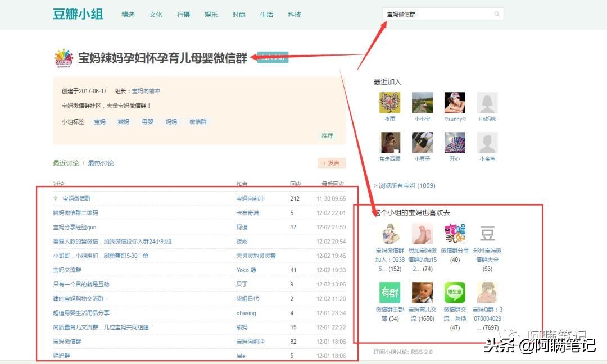Click member 开心's avatar
607x364 pixels.
point(455,143)
